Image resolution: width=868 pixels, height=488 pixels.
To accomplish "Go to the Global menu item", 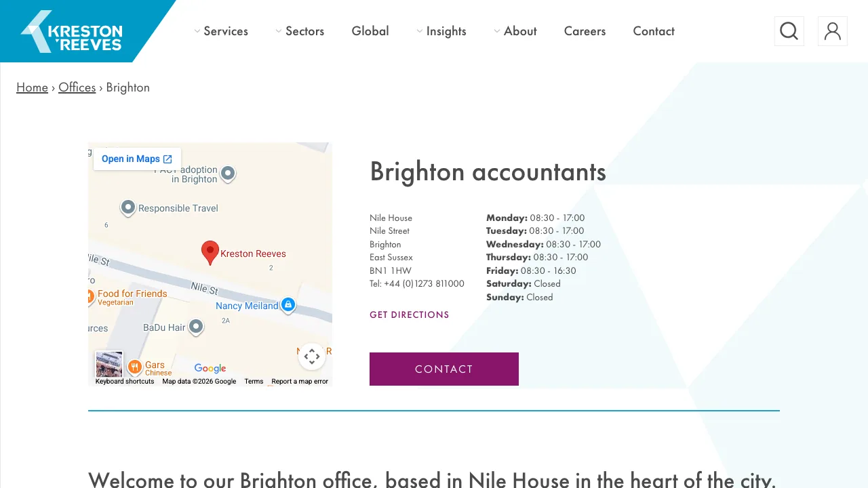I will (x=370, y=31).
